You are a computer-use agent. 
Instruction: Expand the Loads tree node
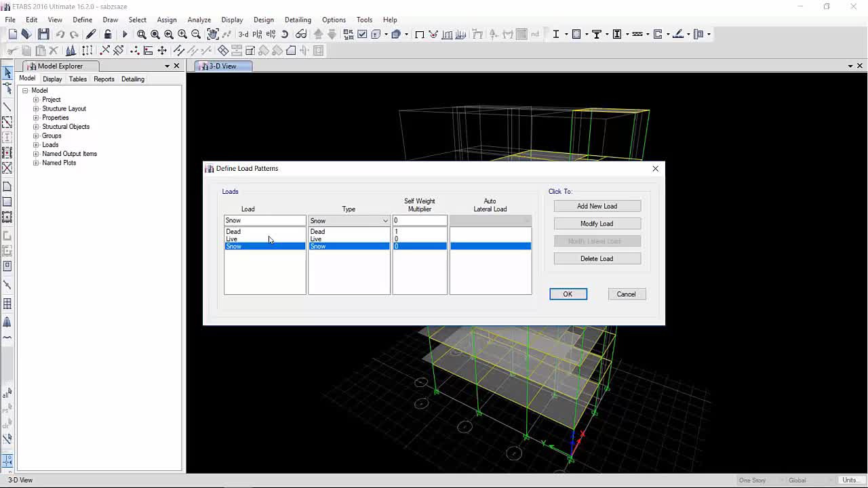[37, 144]
